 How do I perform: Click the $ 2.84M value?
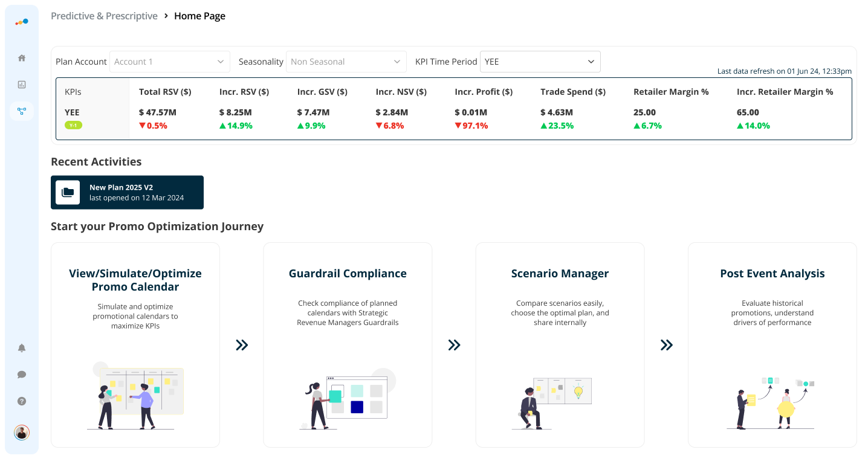[x=392, y=112]
